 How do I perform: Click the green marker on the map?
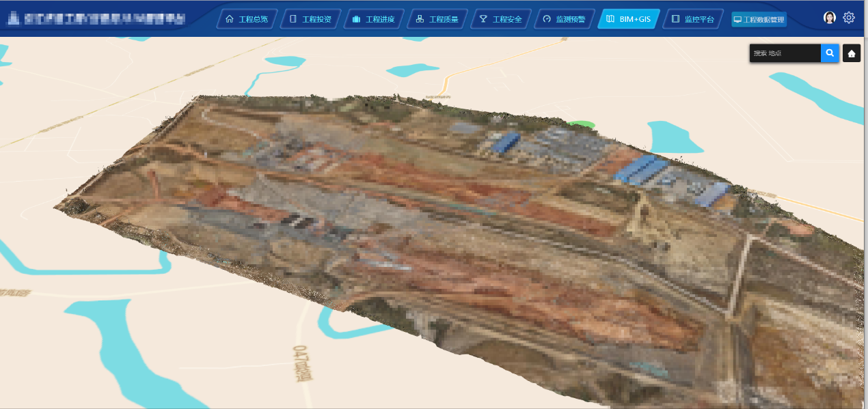click(581, 124)
